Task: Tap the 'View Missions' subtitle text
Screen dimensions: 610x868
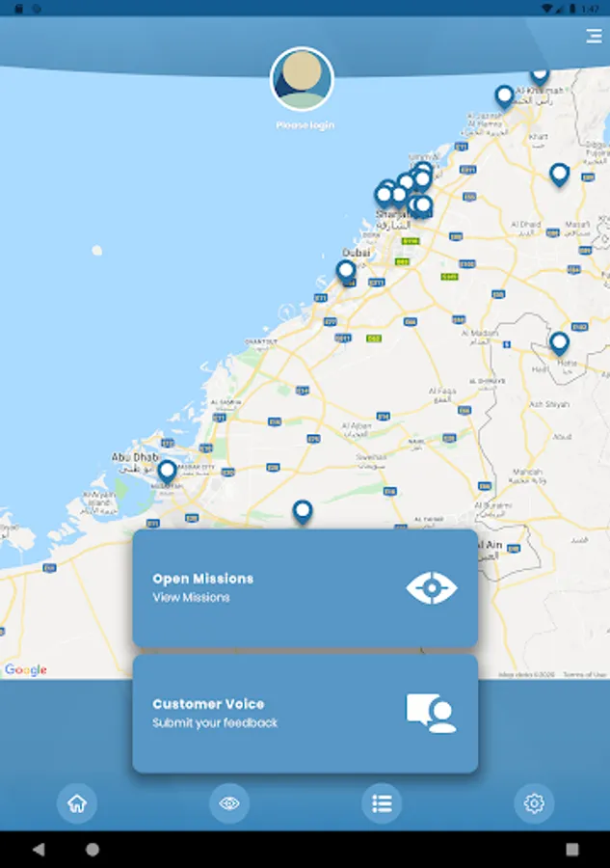Action: [191, 597]
